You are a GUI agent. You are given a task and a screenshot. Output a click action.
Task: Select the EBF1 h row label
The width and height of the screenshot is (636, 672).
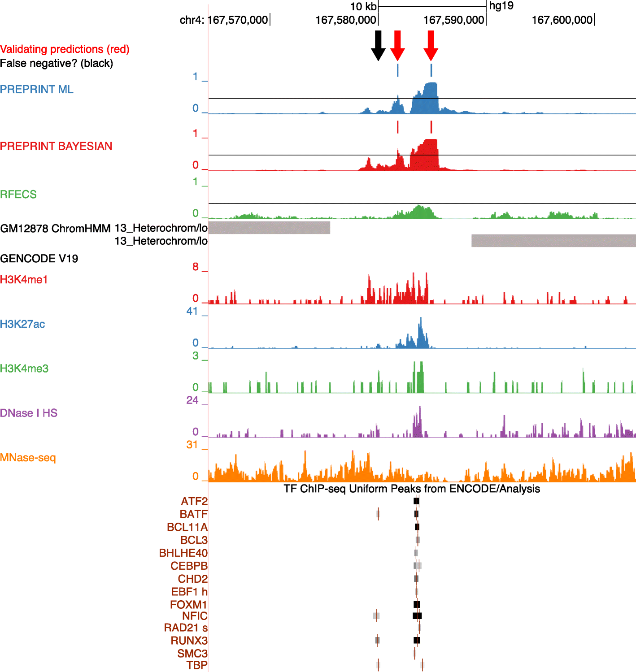point(189,592)
